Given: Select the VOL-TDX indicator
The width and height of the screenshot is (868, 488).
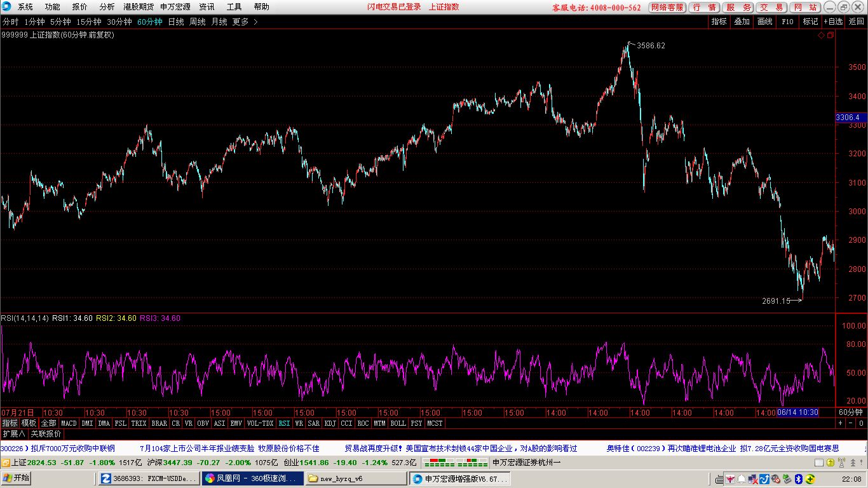Looking at the screenshot, I should [260, 423].
